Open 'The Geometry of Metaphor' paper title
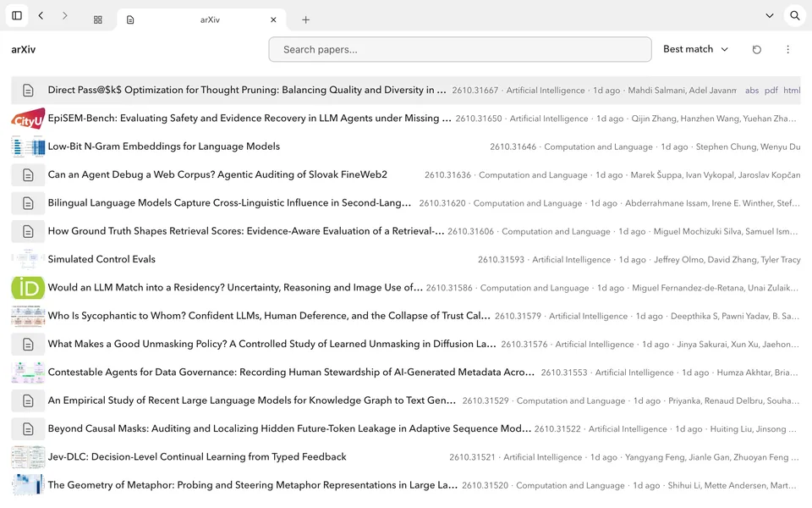 coord(253,485)
